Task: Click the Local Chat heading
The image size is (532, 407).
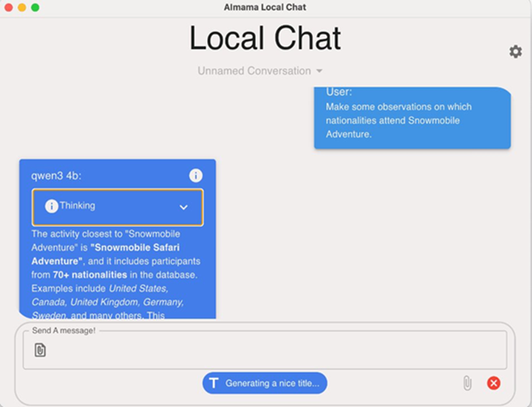Action: [x=265, y=39]
